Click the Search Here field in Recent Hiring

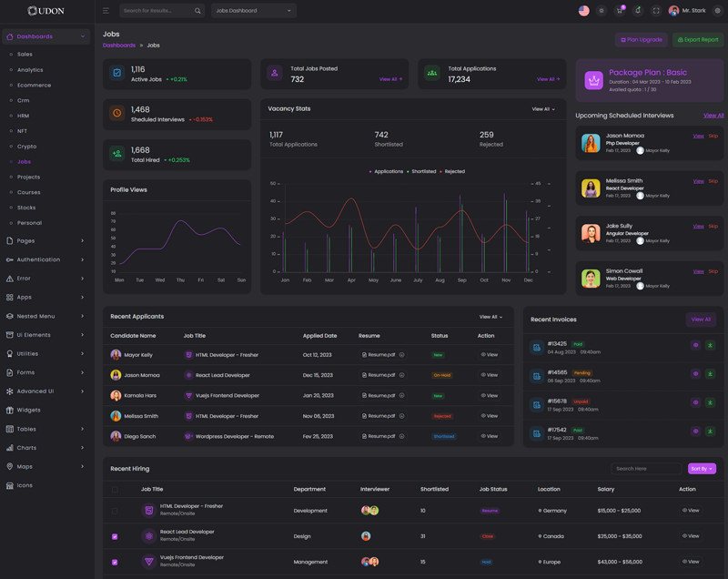(646, 469)
